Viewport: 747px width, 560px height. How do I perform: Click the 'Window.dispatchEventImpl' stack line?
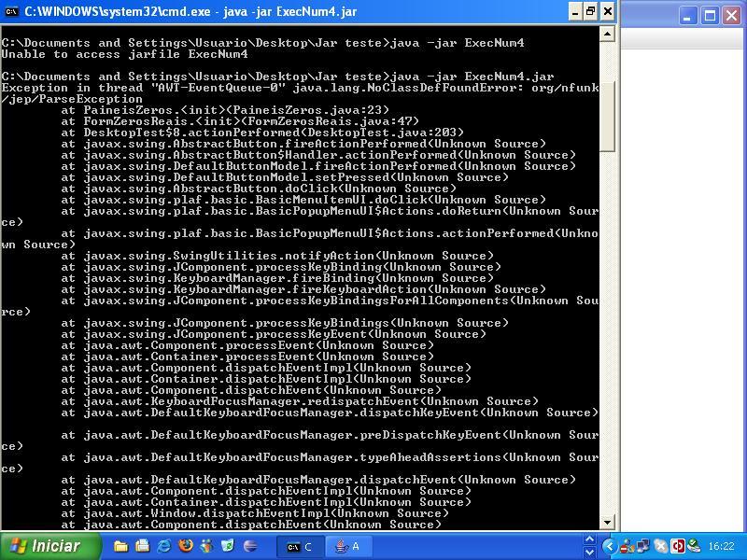(x=255, y=513)
